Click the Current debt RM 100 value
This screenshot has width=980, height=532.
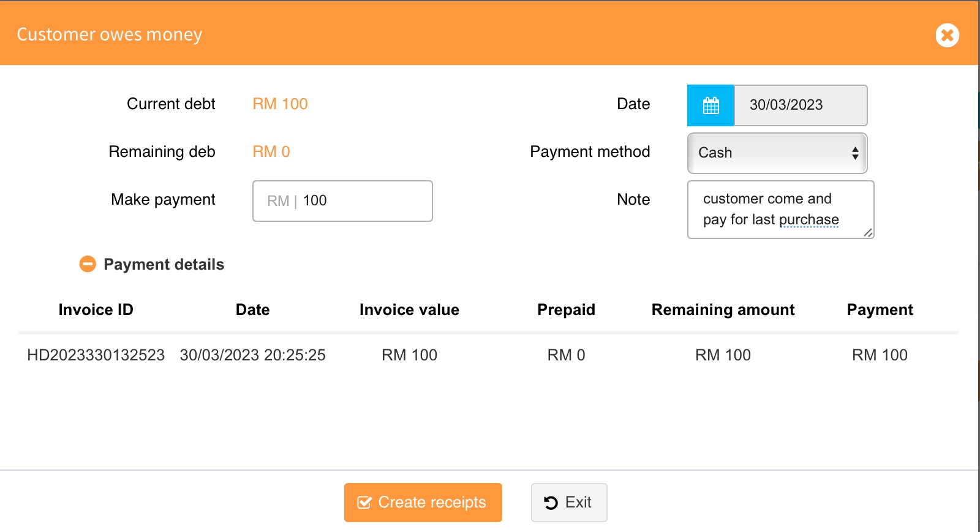pyautogui.click(x=280, y=104)
